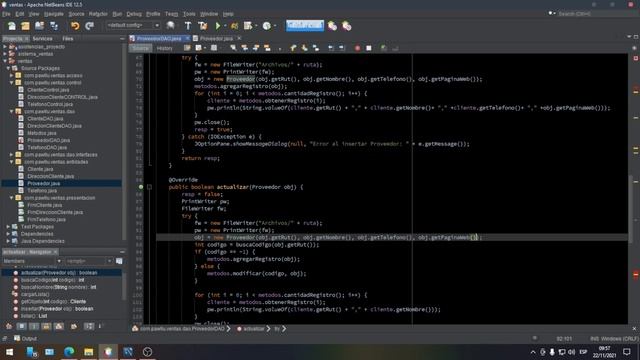The width and height of the screenshot is (640, 360).
Task: Select ProveedorDAO.java in the Projects tree
Action: (x=48, y=140)
